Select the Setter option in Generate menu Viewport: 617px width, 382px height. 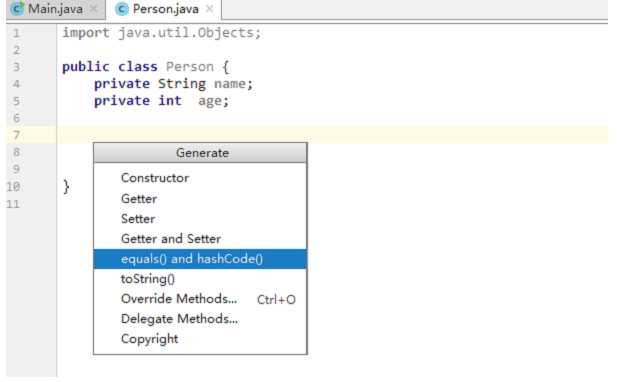200,219
